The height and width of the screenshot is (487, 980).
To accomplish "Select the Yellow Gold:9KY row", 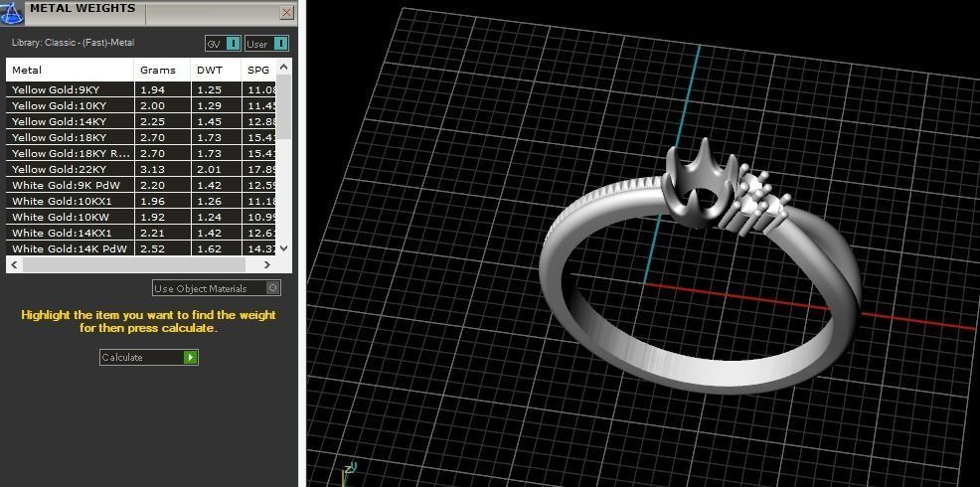I will point(141,89).
